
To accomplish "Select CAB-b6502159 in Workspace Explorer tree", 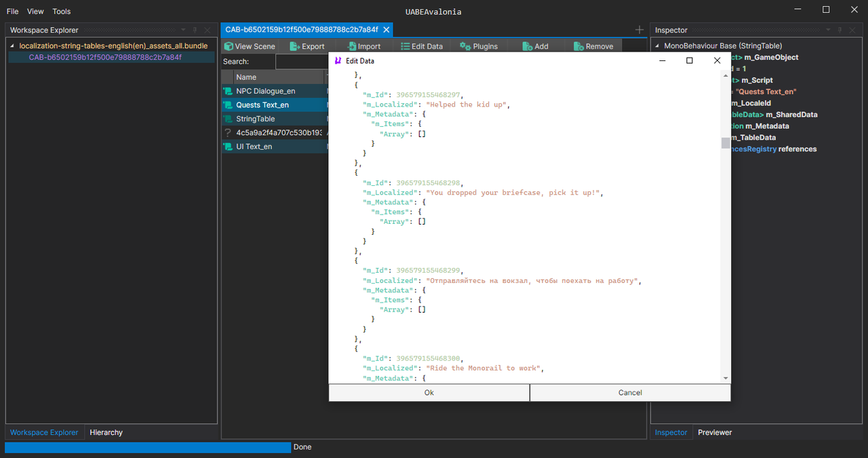I will tap(105, 58).
